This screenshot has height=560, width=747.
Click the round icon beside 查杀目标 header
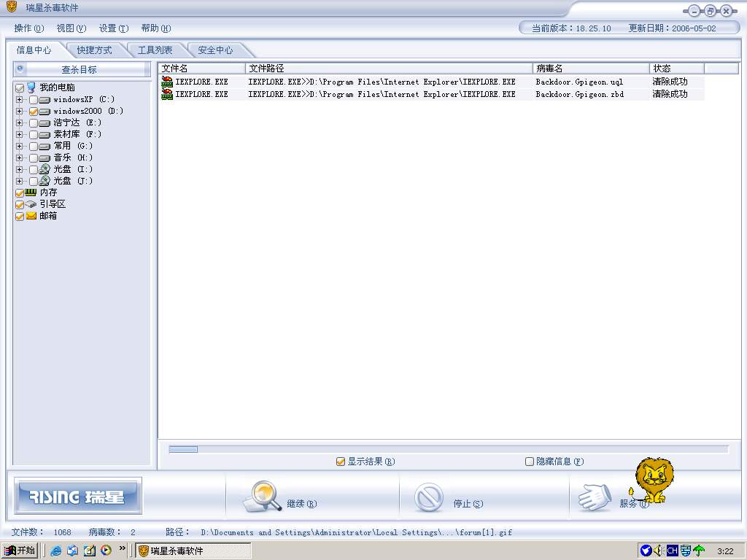point(20,69)
